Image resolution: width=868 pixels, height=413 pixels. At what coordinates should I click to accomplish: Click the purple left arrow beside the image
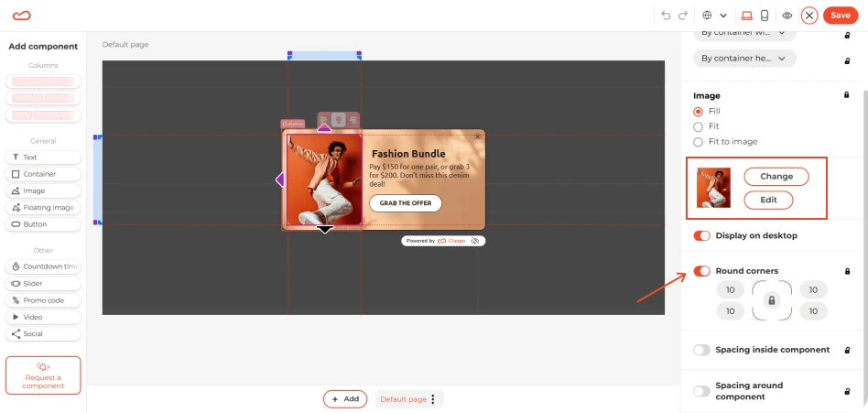coord(280,179)
